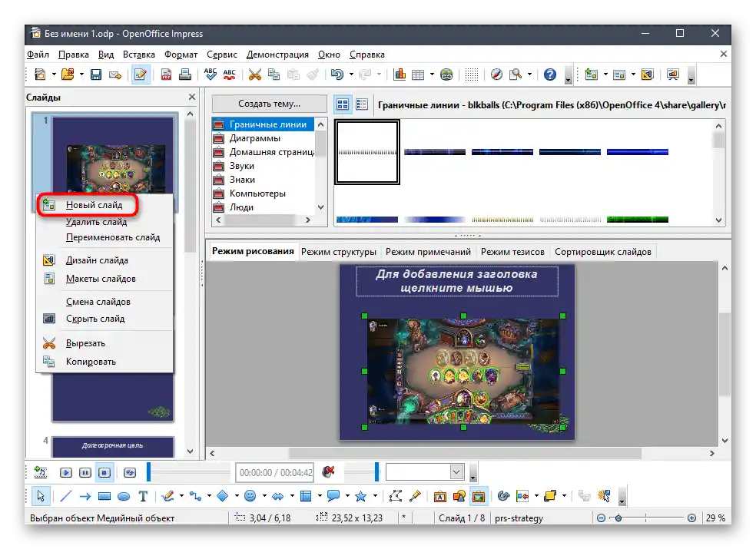Click the Save document icon
This screenshot has width=756, height=549.
coord(96,74)
